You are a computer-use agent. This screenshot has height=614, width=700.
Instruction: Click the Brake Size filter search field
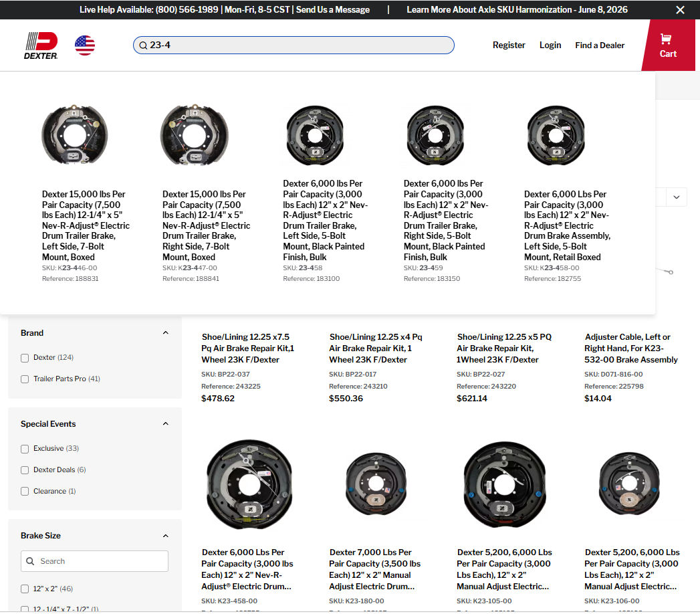(x=94, y=561)
